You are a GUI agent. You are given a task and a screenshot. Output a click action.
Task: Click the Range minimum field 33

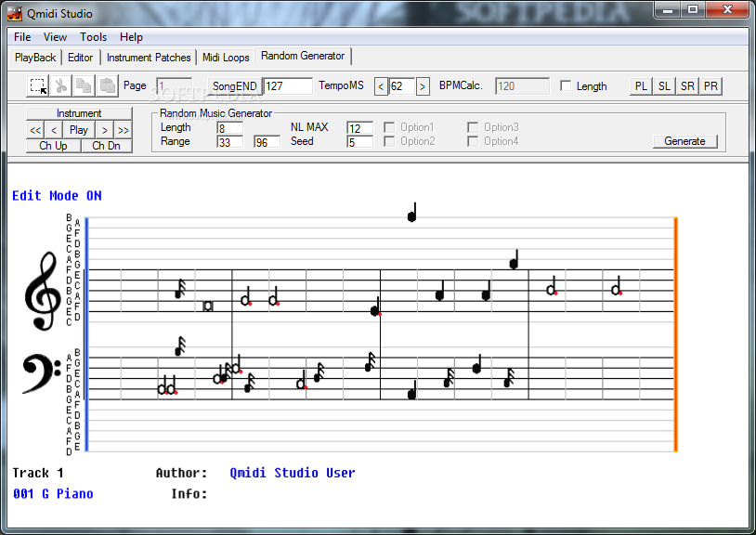pyautogui.click(x=229, y=142)
